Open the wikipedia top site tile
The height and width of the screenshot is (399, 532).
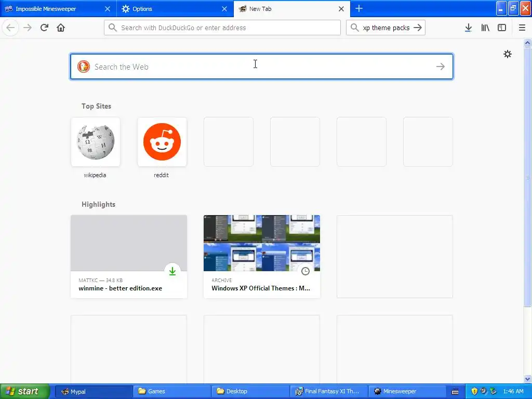pyautogui.click(x=96, y=142)
